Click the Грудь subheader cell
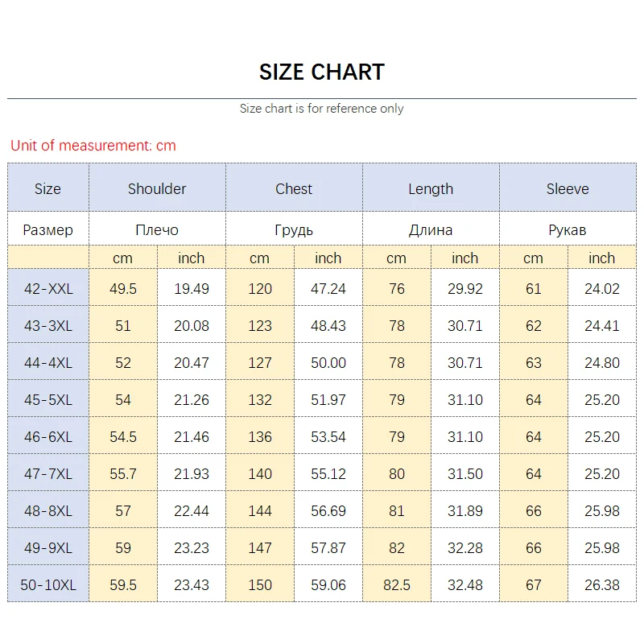 (x=294, y=230)
